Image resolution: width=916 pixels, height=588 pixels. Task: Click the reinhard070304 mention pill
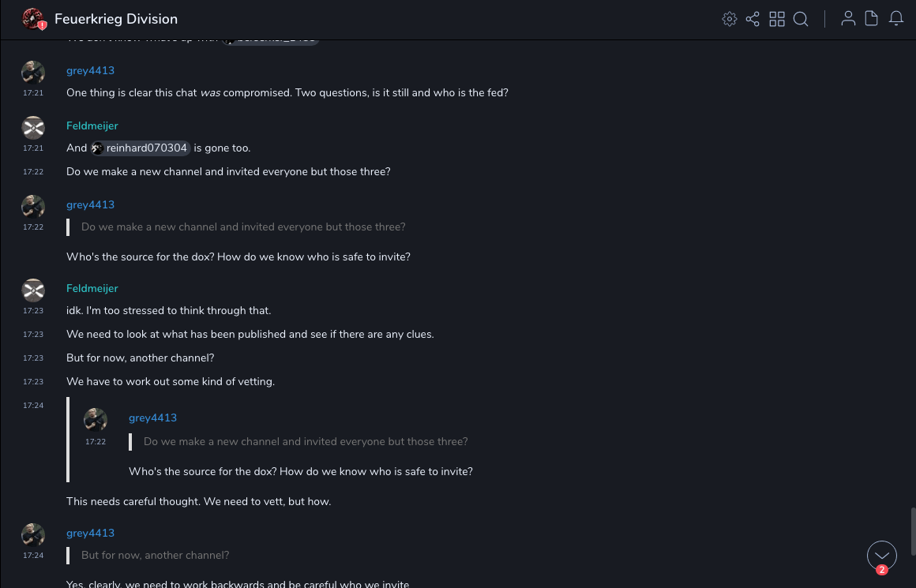(140, 148)
